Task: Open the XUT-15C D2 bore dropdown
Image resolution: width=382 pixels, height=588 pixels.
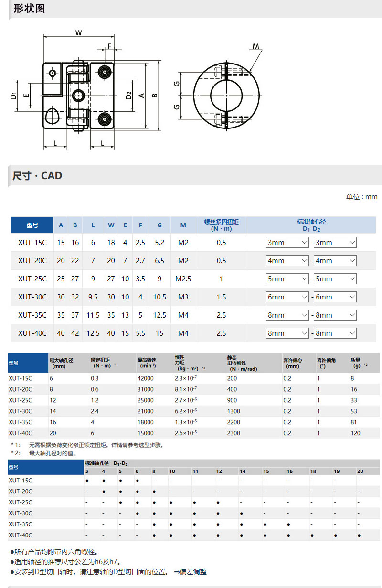Action: [x=335, y=243]
